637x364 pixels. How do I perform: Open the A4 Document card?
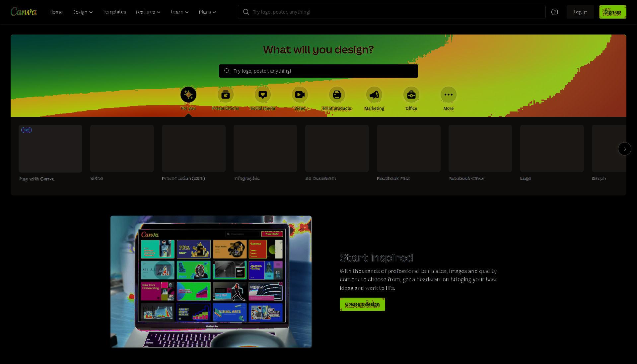(x=337, y=148)
